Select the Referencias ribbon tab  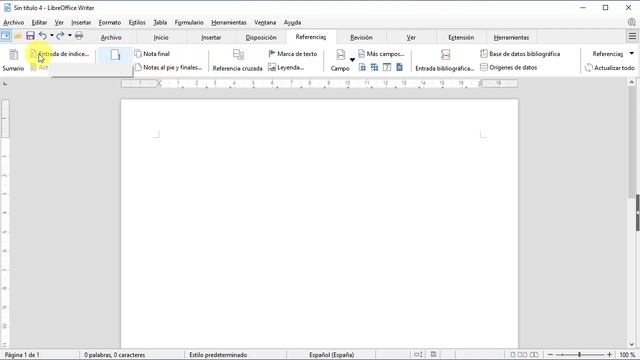[x=311, y=37]
